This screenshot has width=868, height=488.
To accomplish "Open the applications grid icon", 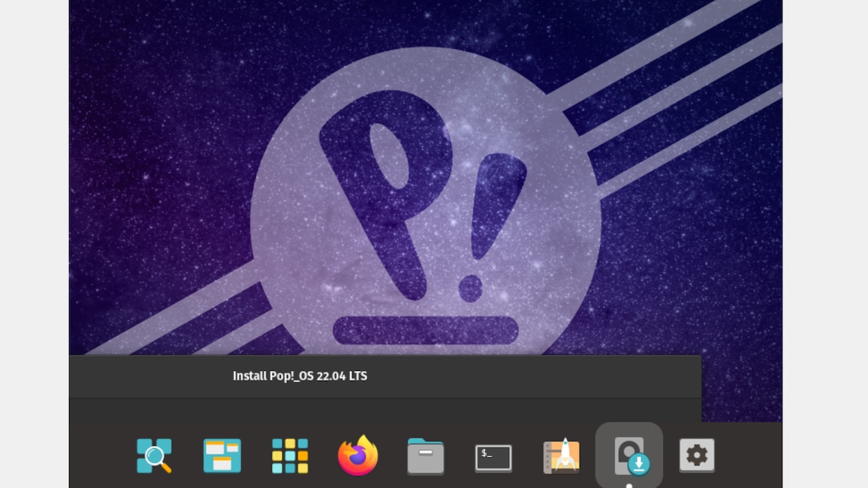I will (x=290, y=455).
